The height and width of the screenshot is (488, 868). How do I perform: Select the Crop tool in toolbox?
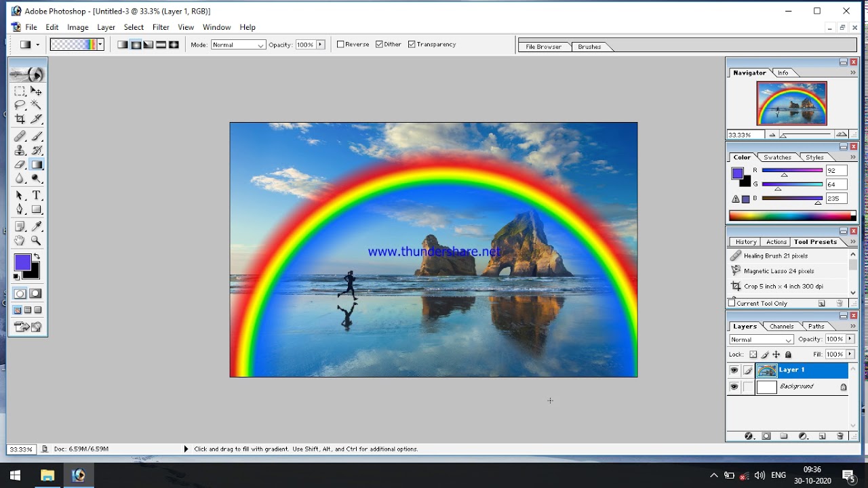click(x=20, y=119)
